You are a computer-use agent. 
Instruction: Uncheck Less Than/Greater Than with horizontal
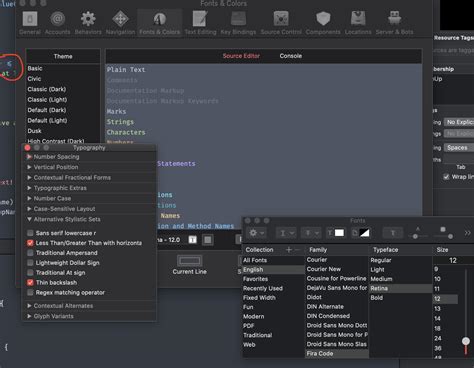30,243
